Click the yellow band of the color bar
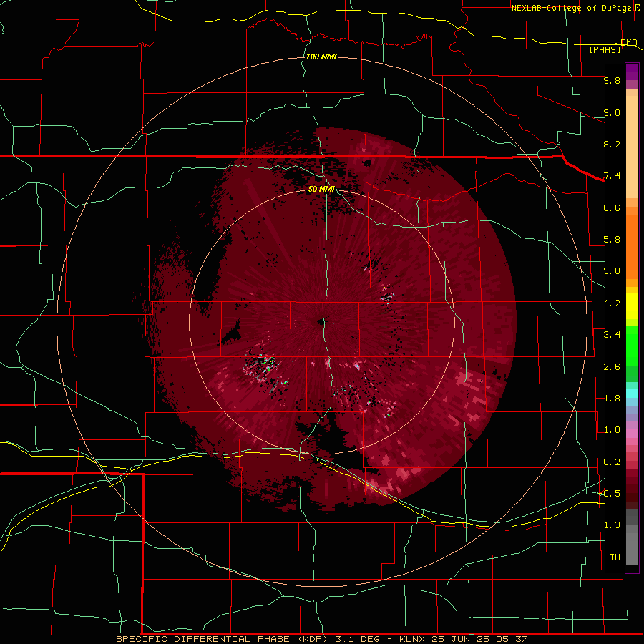Screen dimensions: 644x644 (x=632, y=306)
